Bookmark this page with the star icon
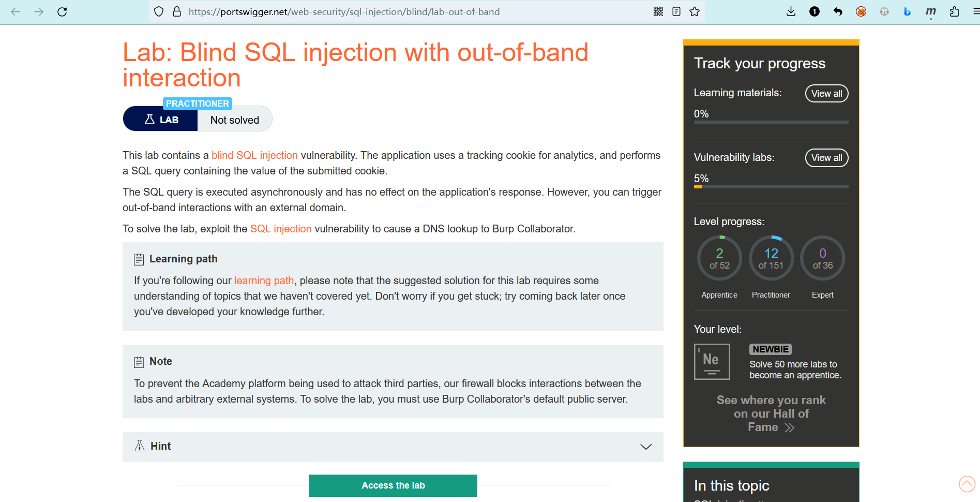 695,11
